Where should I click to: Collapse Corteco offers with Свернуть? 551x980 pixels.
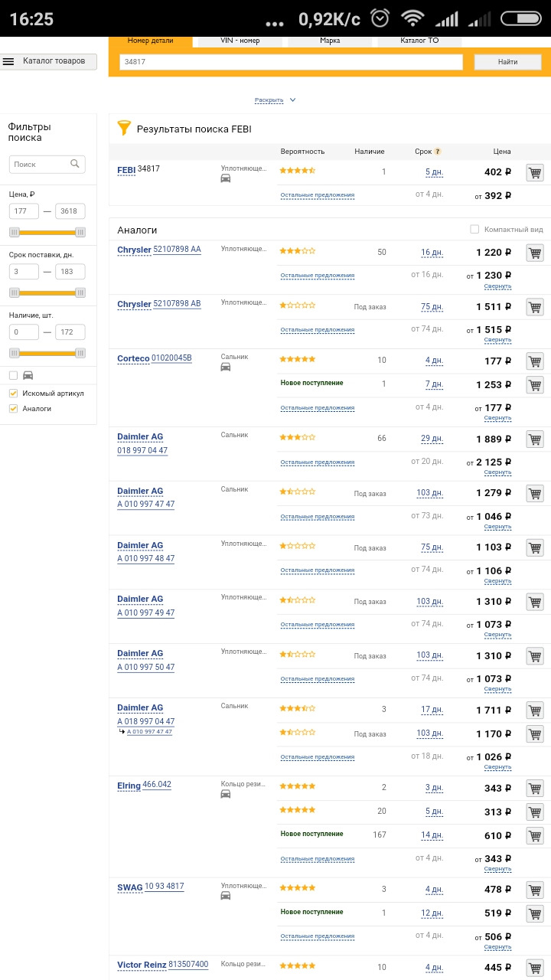tap(497, 418)
